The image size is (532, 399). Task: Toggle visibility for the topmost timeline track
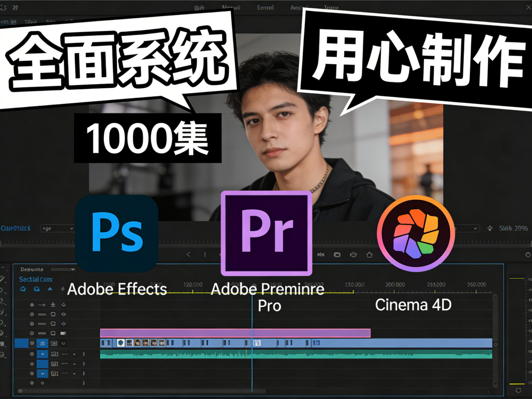(32, 304)
